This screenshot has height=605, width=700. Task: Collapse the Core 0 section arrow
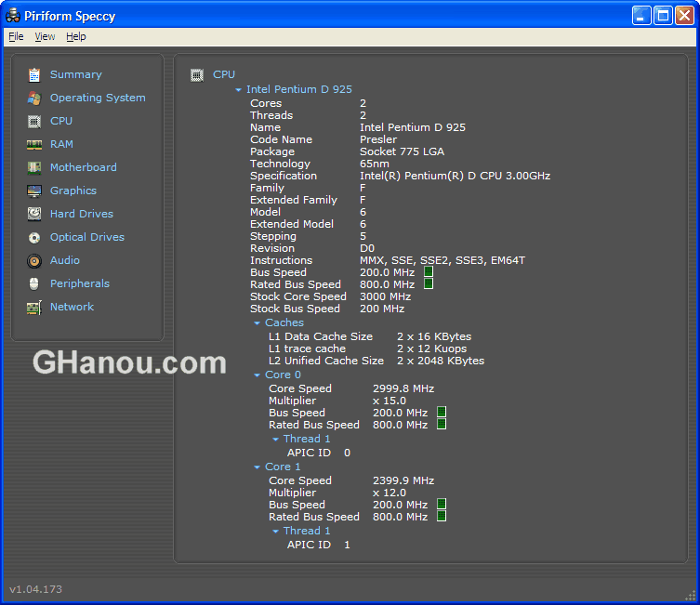(x=257, y=375)
